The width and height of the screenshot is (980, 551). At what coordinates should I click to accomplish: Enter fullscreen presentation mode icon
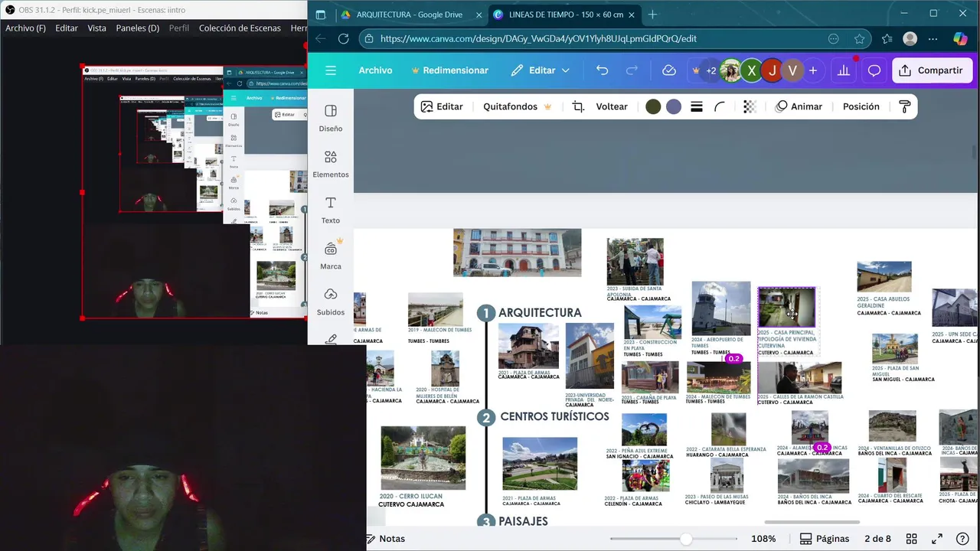(936, 539)
